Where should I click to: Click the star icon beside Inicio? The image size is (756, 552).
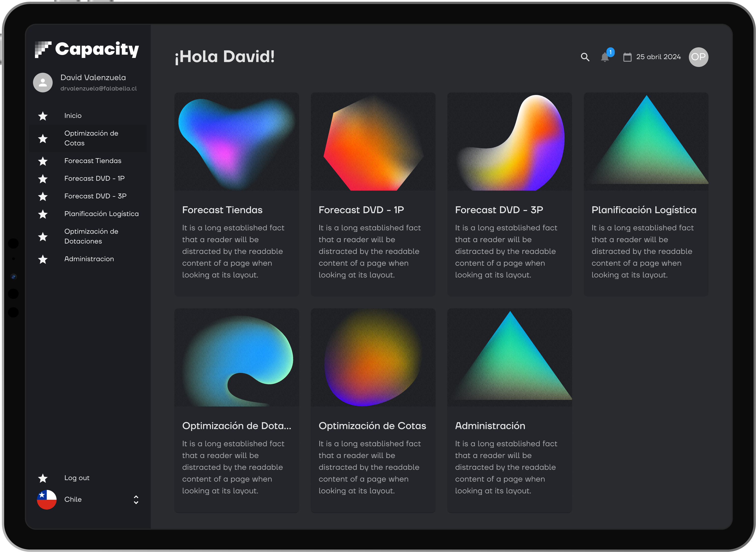43,116
